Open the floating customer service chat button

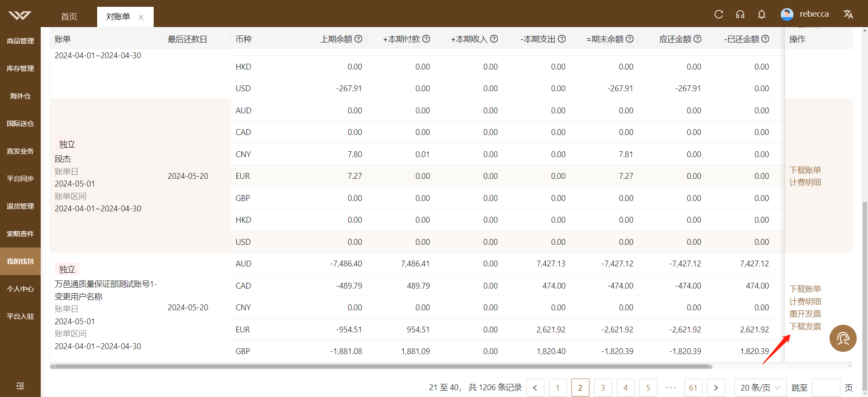pos(843,338)
